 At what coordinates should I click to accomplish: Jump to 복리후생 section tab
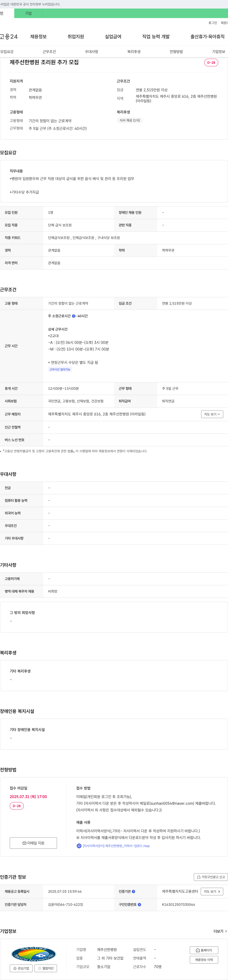click(x=134, y=51)
